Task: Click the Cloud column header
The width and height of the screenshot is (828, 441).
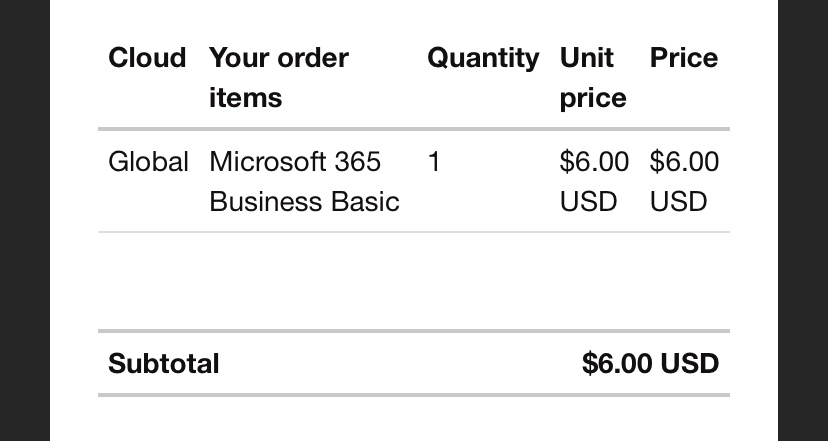Action: [147, 58]
